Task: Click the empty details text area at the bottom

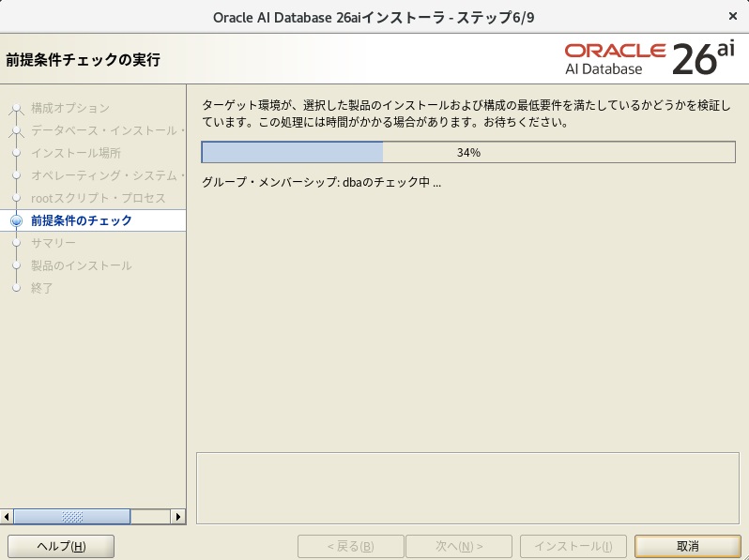Action: coord(467,488)
